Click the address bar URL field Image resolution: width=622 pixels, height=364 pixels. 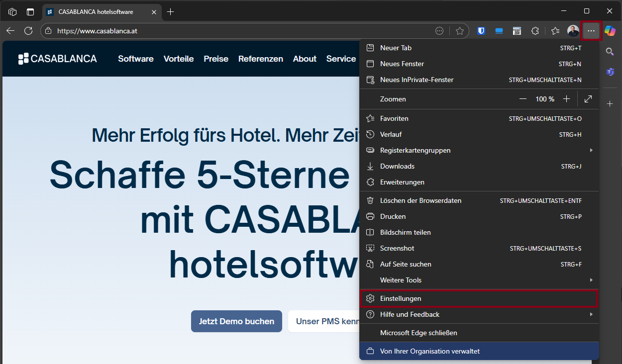click(239, 31)
